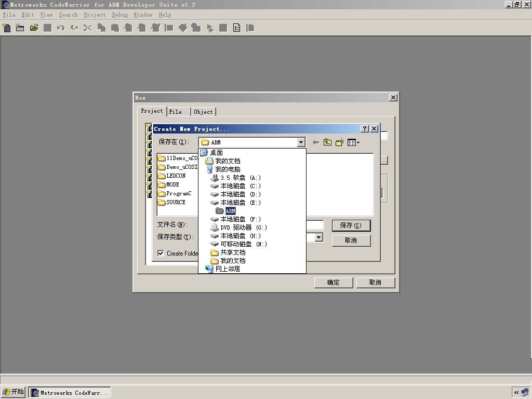Open the LEDCON folder

pyautogui.click(x=172, y=176)
